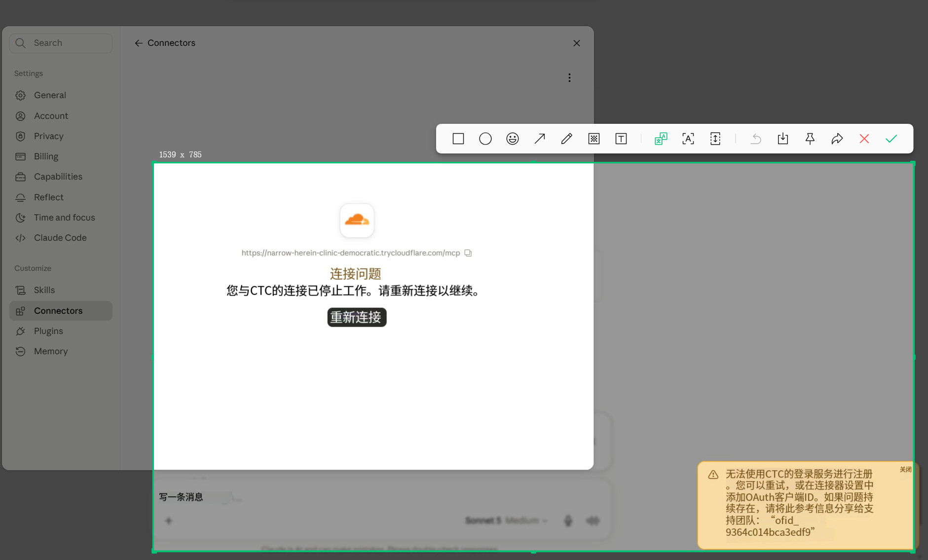Open Reflect settings

click(x=61, y=197)
